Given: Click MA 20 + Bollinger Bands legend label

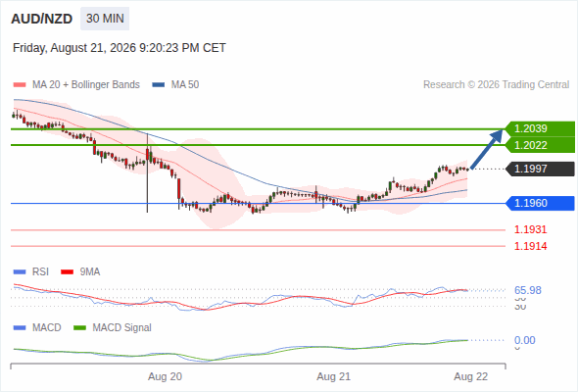Looking at the screenshot, I should click(86, 85).
